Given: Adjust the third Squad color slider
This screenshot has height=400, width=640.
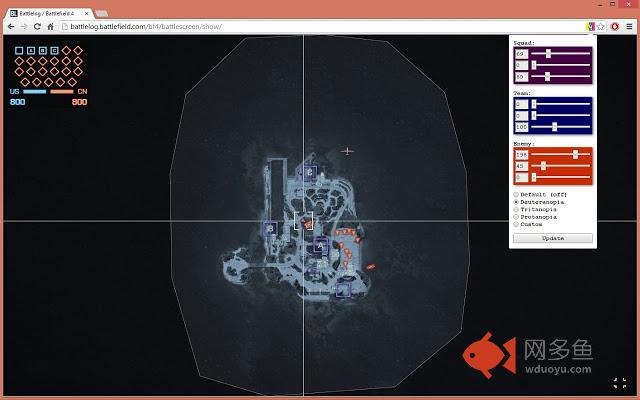Looking at the screenshot, I should [560, 76].
